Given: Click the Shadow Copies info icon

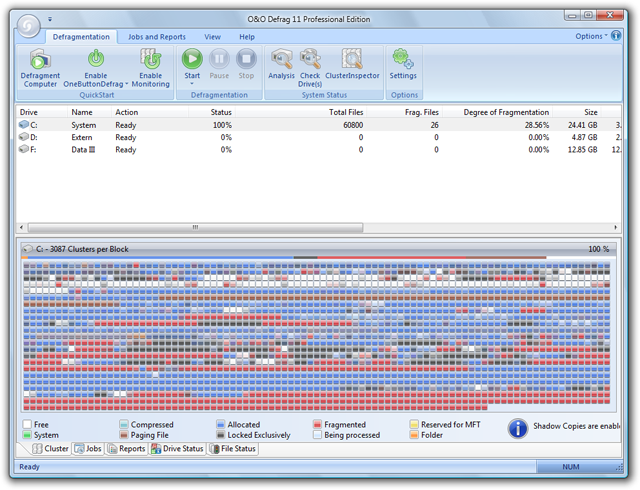Looking at the screenshot, I should click(518, 428).
